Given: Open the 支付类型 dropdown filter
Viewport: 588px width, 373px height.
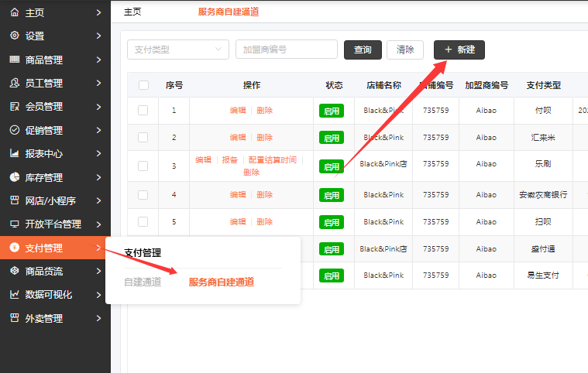Looking at the screenshot, I should 177,50.
